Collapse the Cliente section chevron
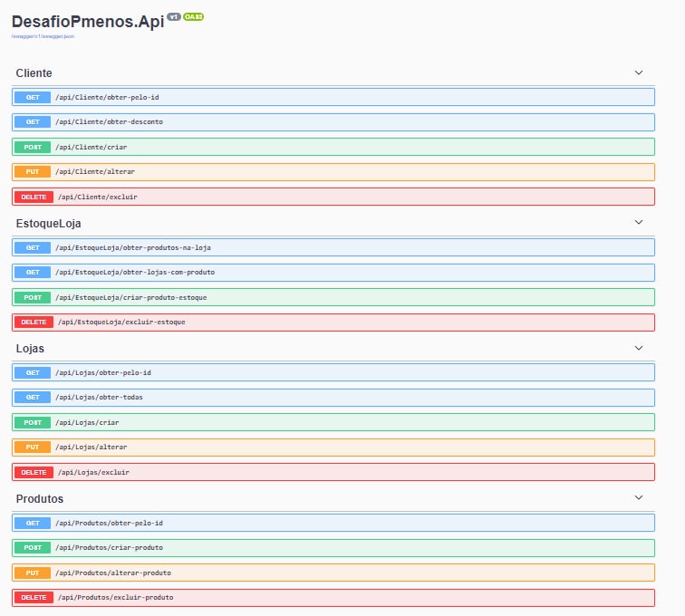This screenshot has height=616, width=685. pyautogui.click(x=639, y=72)
